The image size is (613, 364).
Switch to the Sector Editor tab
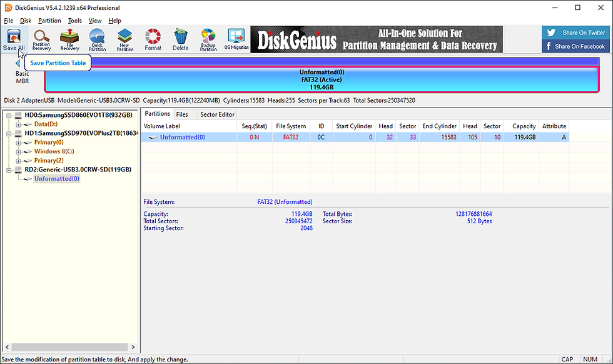click(217, 114)
